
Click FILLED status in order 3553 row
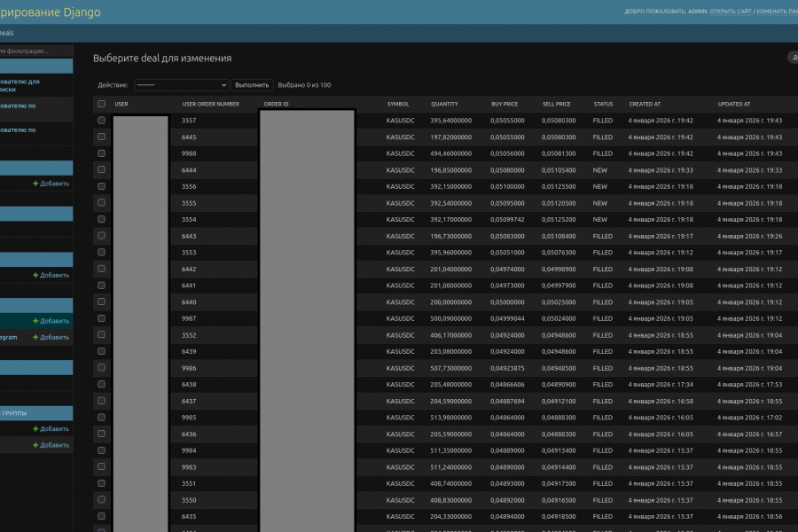603,253
